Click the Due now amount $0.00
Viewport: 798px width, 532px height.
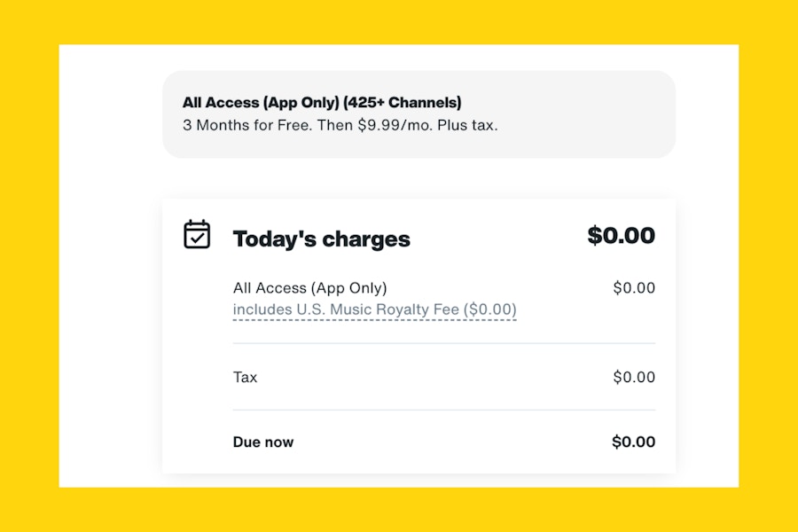[x=634, y=442]
